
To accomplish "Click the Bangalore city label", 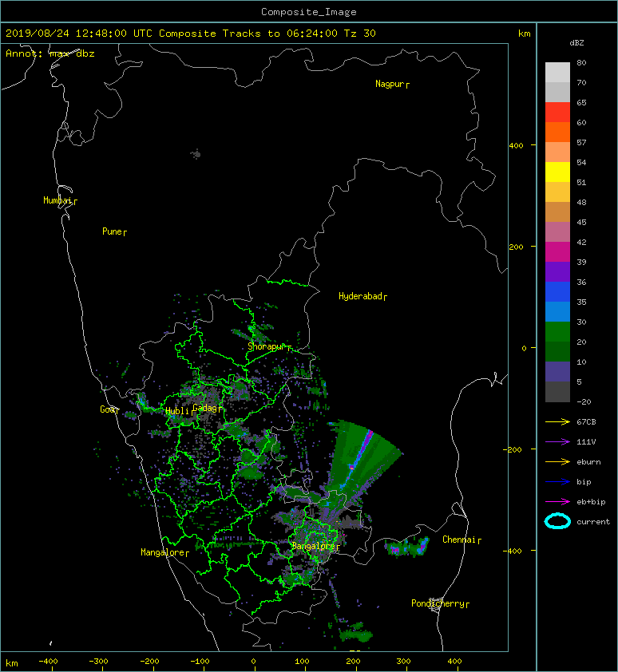I will pyautogui.click(x=313, y=546).
